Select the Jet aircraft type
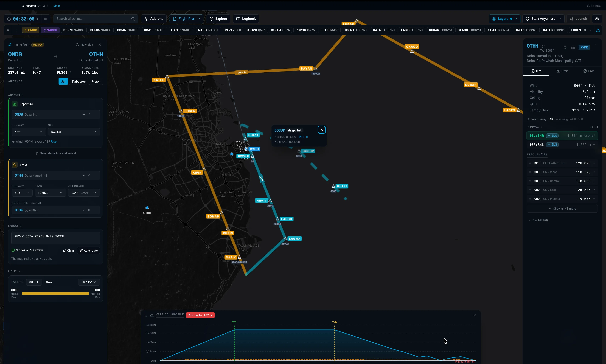Image resolution: width=606 pixels, height=364 pixels. [63, 81]
